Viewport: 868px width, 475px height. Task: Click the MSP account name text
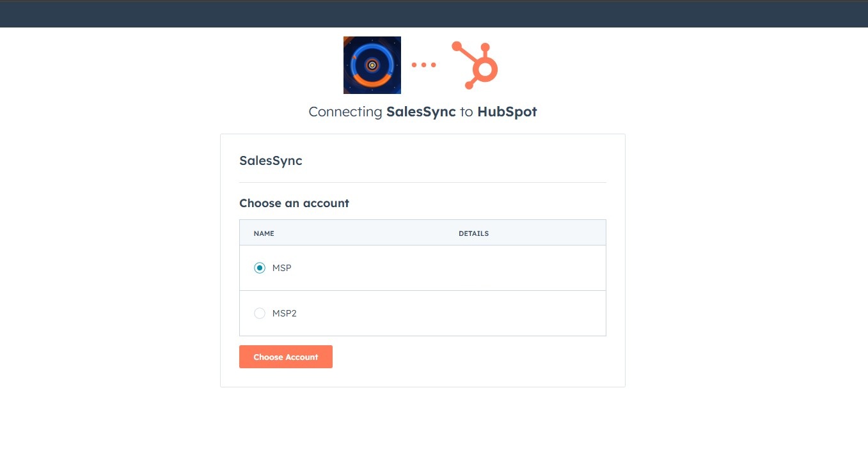[x=282, y=268]
